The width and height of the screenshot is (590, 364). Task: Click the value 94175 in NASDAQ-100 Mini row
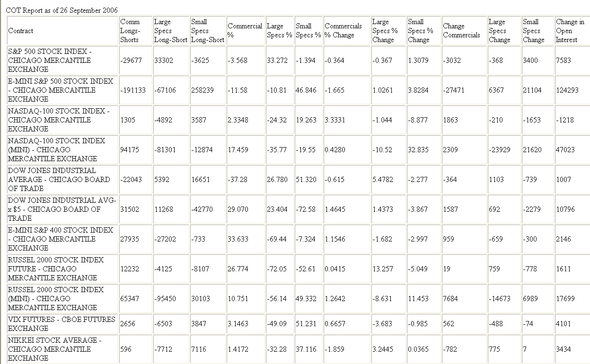[130, 150]
